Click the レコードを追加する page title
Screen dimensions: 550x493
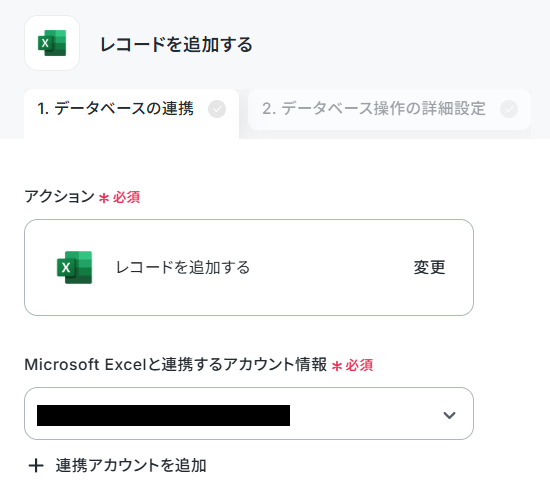pyautogui.click(x=176, y=45)
